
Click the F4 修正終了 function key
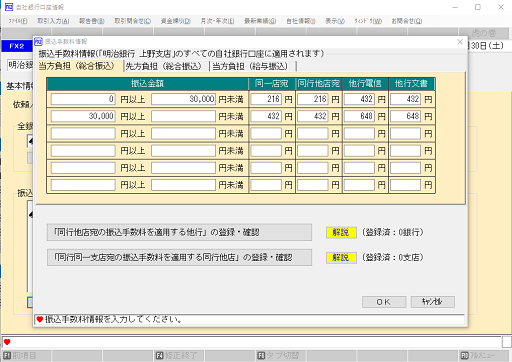[179, 356]
